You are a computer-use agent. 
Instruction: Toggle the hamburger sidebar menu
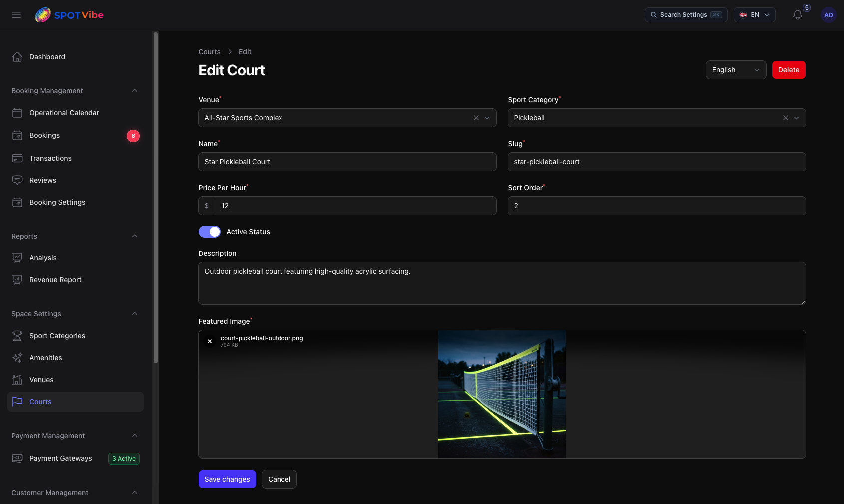pos(16,15)
